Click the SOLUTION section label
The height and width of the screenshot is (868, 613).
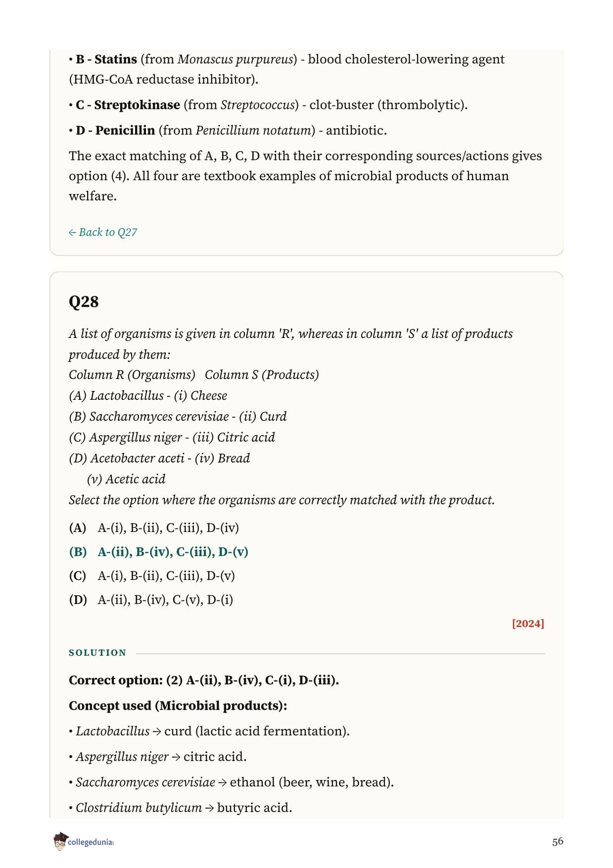[x=97, y=653]
